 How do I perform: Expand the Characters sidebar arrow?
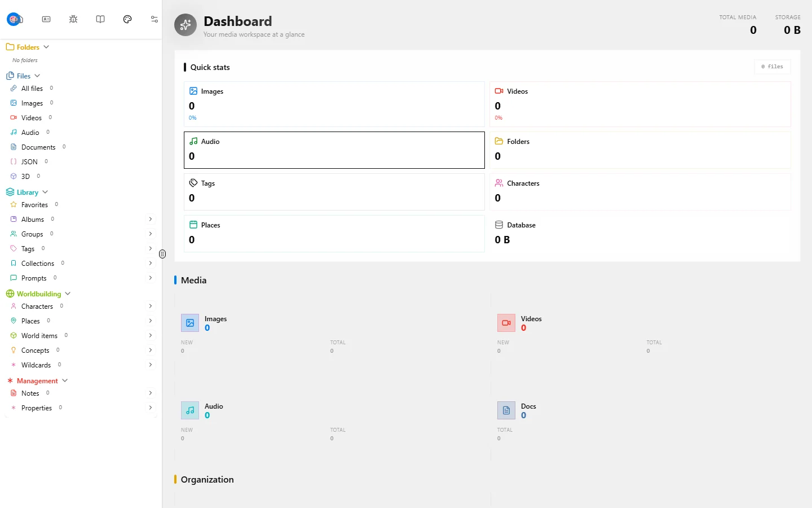[x=151, y=306]
